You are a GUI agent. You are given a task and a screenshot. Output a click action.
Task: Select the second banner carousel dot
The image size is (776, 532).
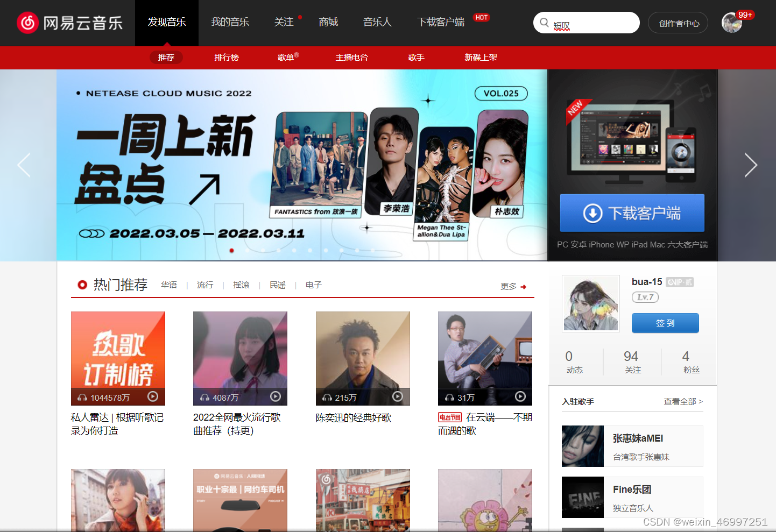[x=247, y=250]
